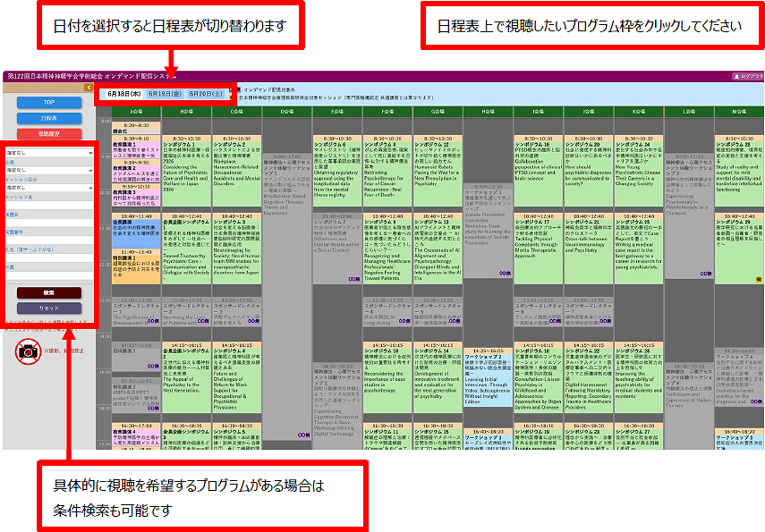Collapse the sidebar with the orange arrow icon
765x532 pixels.
click(x=89, y=88)
